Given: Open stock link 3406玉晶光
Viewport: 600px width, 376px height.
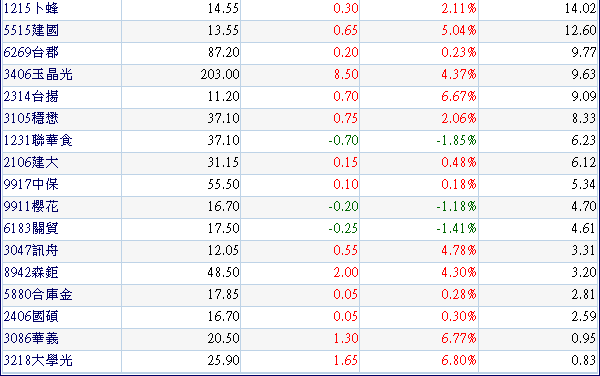Looking at the screenshot, I should pos(38,74).
